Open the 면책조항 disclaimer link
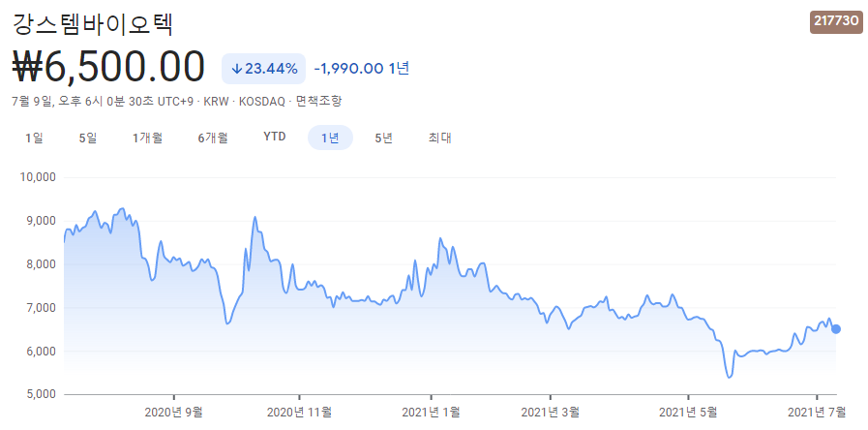Viewport: 868px width, 430px height. coord(319,102)
